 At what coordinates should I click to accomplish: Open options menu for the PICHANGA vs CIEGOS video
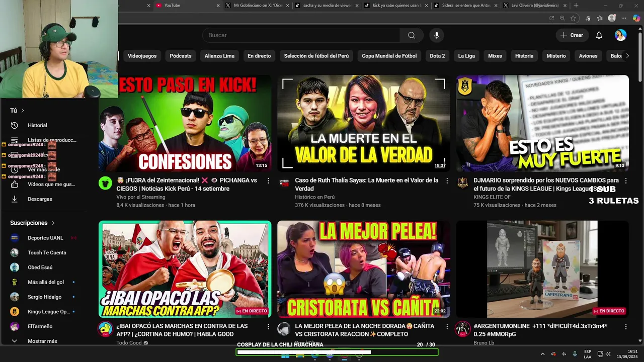coord(268,180)
